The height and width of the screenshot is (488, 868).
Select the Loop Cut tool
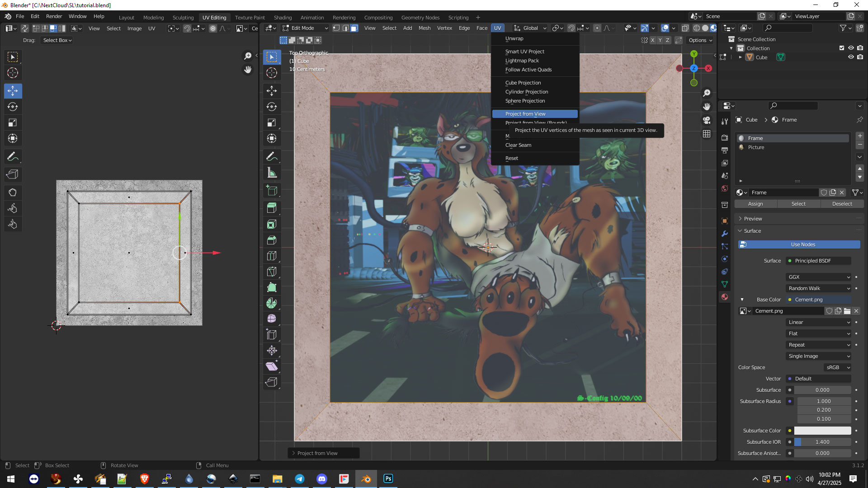click(x=272, y=256)
